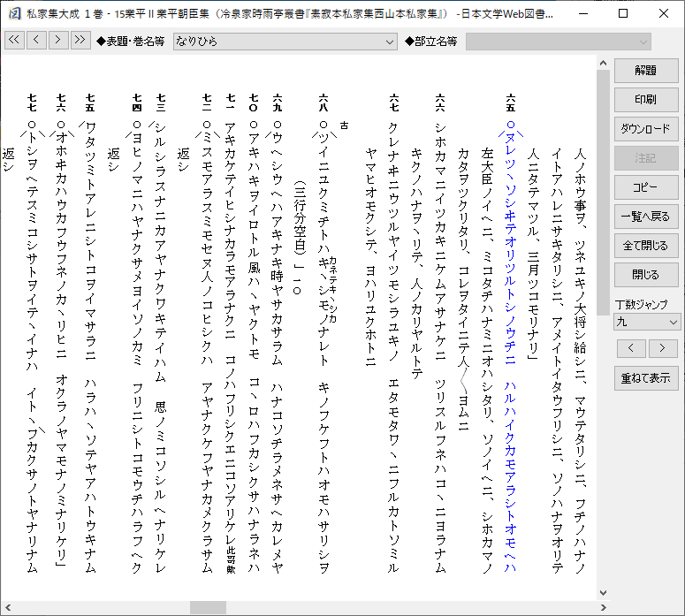Open the 丁数ジャンプ dropdown showing 九
The height and width of the screenshot is (616, 685).
click(x=647, y=322)
